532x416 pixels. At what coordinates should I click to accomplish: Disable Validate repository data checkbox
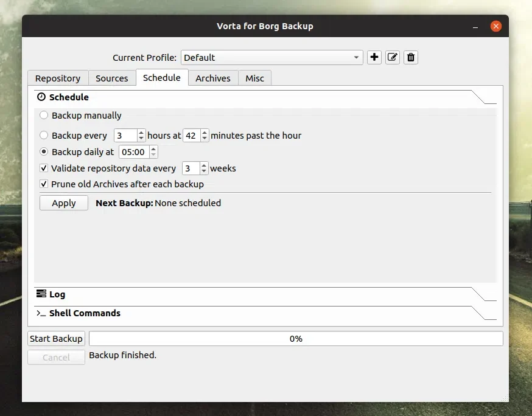point(44,168)
